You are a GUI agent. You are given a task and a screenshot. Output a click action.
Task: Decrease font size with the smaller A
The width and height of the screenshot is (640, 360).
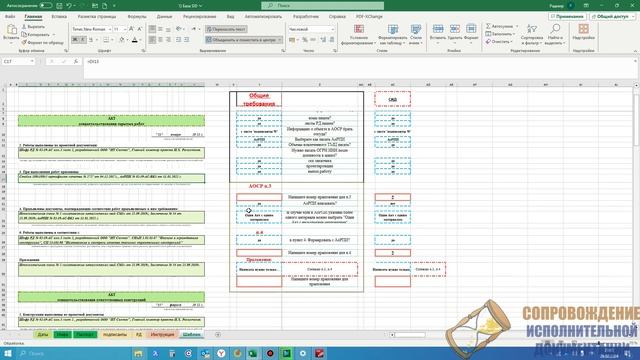[140, 29]
